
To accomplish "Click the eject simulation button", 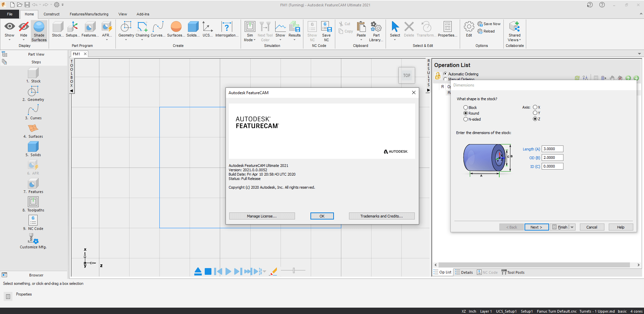I will (198, 271).
